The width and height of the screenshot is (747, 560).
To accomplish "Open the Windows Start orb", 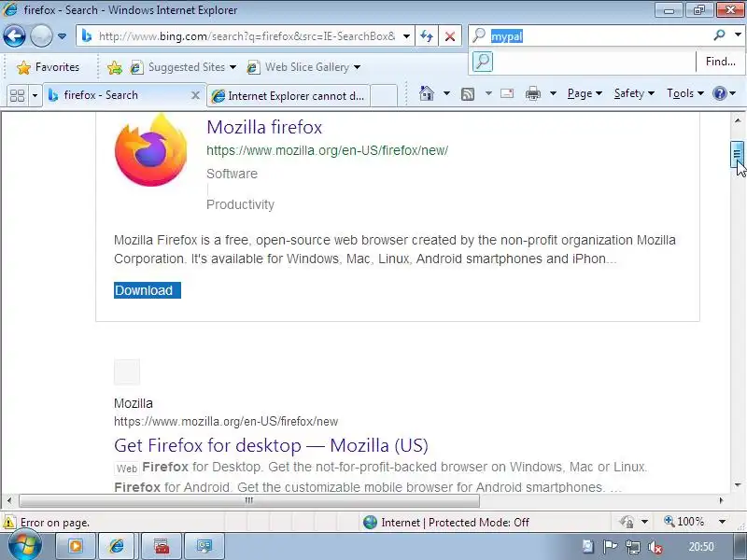I will point(25,546).
